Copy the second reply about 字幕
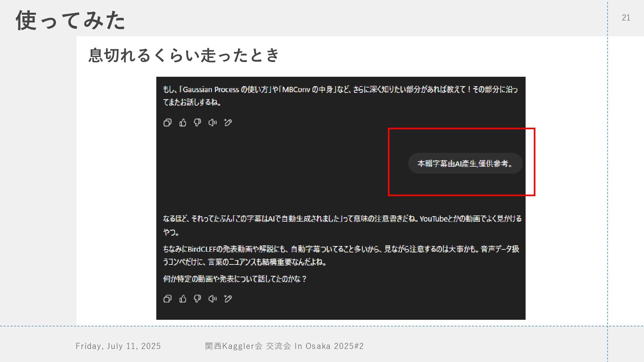The image size is (644, 362). click(x=167, y=299)
